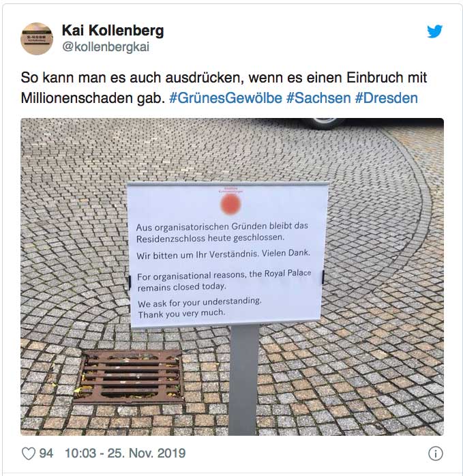This screenshot has height=476, width=463.
Task: Open the #GrünesGewölbe hashtag
Action: 226,98
